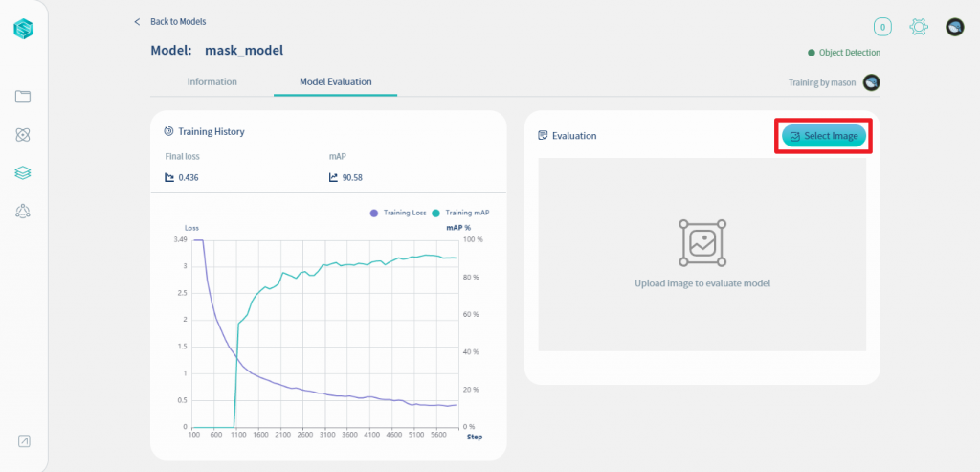The width and height of the screenshot is (980, 472).
Task: Click the Select Image button
Action: 824,136
